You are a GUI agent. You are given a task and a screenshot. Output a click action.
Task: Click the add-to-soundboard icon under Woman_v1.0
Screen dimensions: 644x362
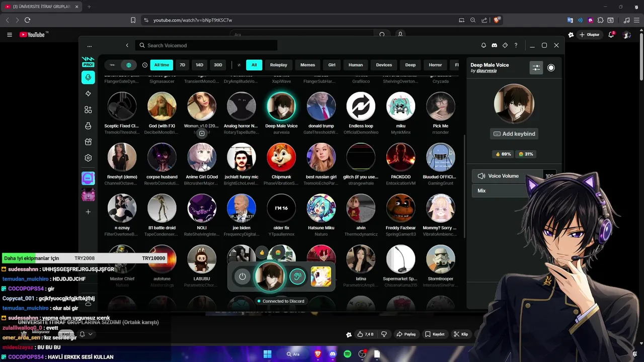[202, 133]
